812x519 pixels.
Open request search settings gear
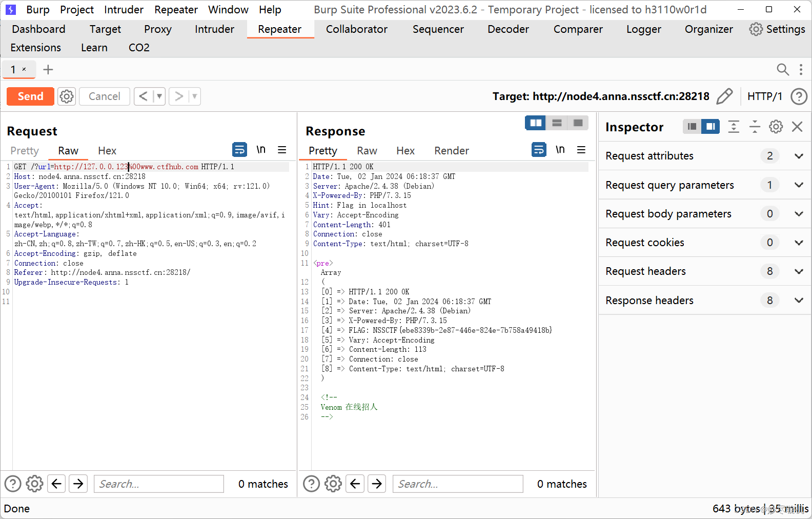34,484
